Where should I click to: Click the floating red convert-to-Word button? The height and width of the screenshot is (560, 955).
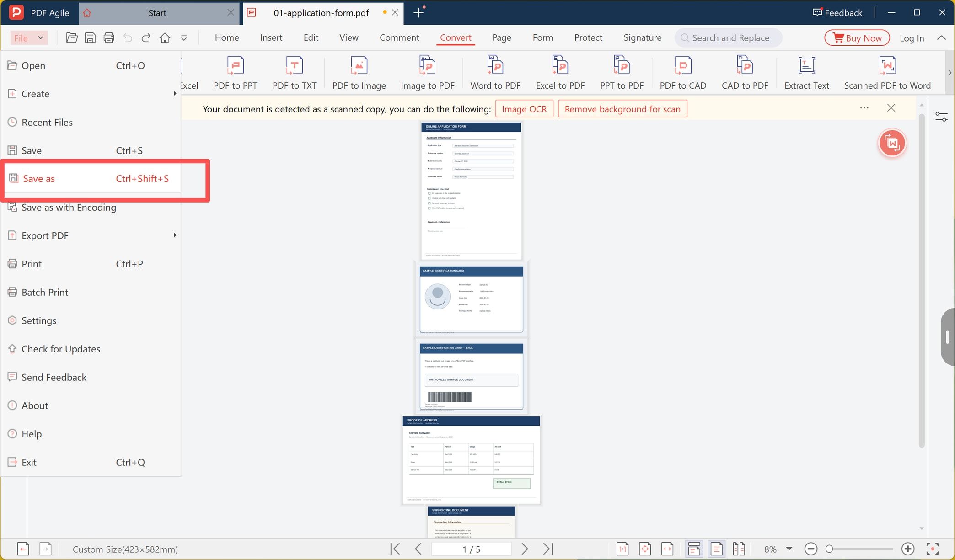pos(892,143)
